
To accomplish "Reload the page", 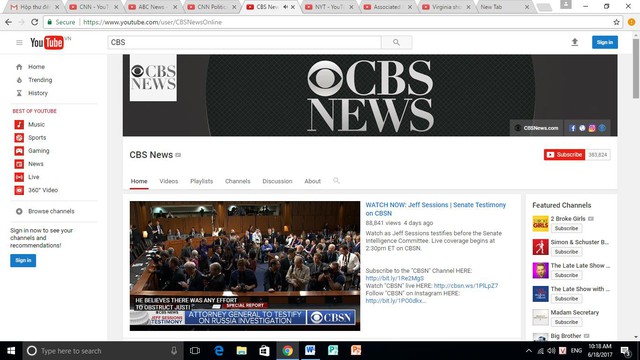I will (x=35, y=22).
